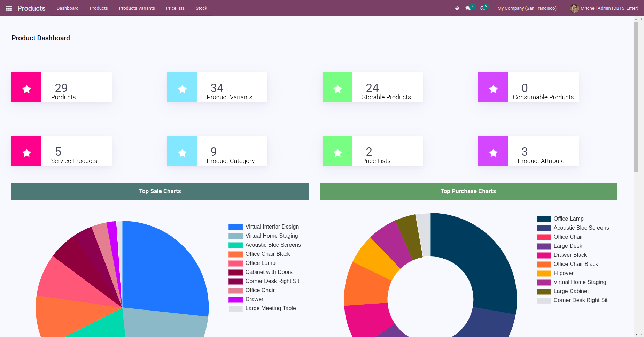Open the 2 Price Lists tile

pyautogui.click(x=373, y=151)
